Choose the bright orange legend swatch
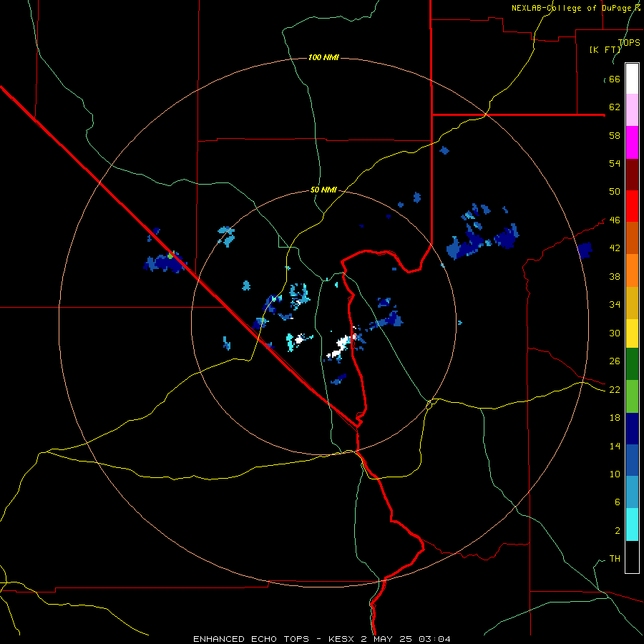 pyautogui.click(x=632, y=270)
